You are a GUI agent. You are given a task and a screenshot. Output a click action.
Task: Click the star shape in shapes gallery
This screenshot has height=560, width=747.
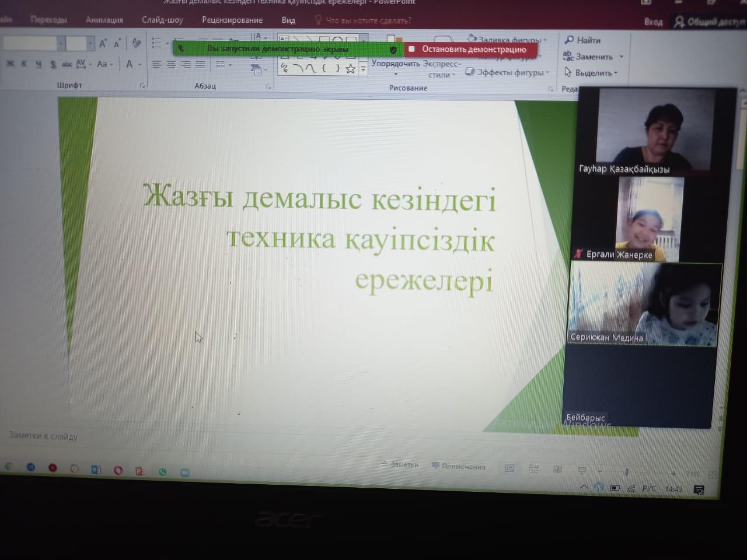click(350, 69)
